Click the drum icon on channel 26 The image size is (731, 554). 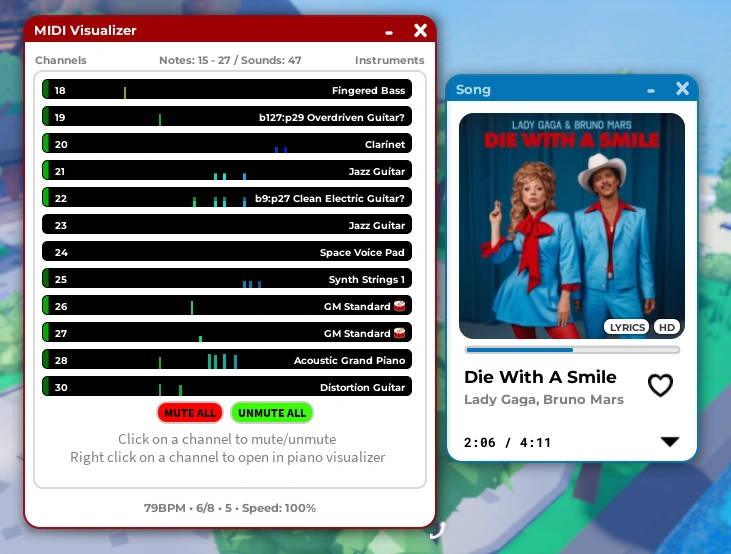click(400, 306)
